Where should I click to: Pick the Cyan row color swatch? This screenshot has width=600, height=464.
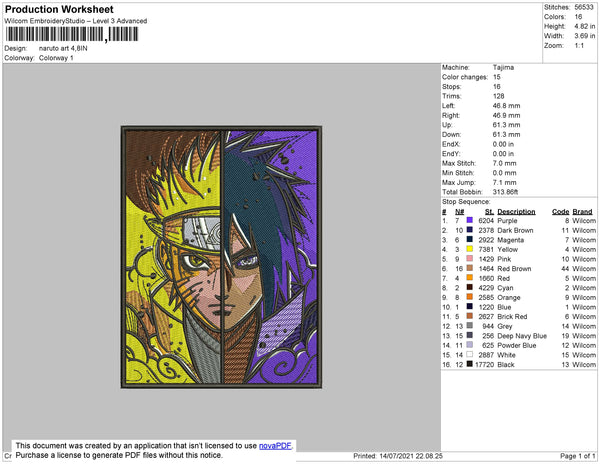click(470, 287)
